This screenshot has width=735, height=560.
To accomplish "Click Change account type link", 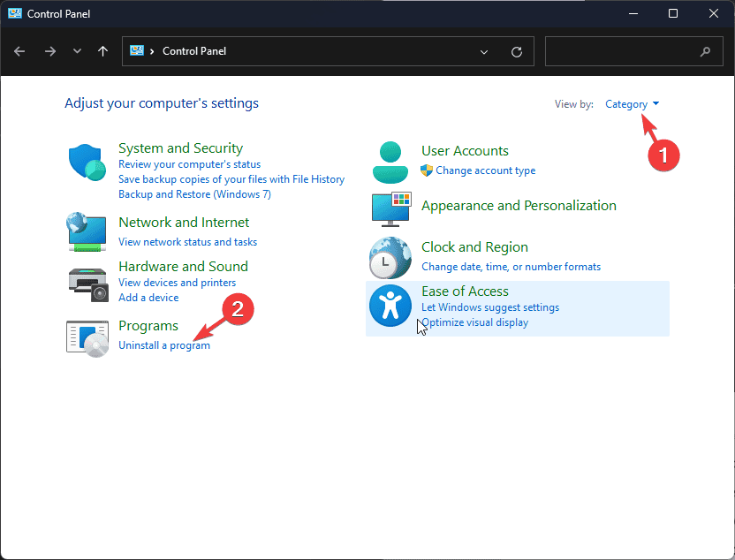I will [486, 170].
